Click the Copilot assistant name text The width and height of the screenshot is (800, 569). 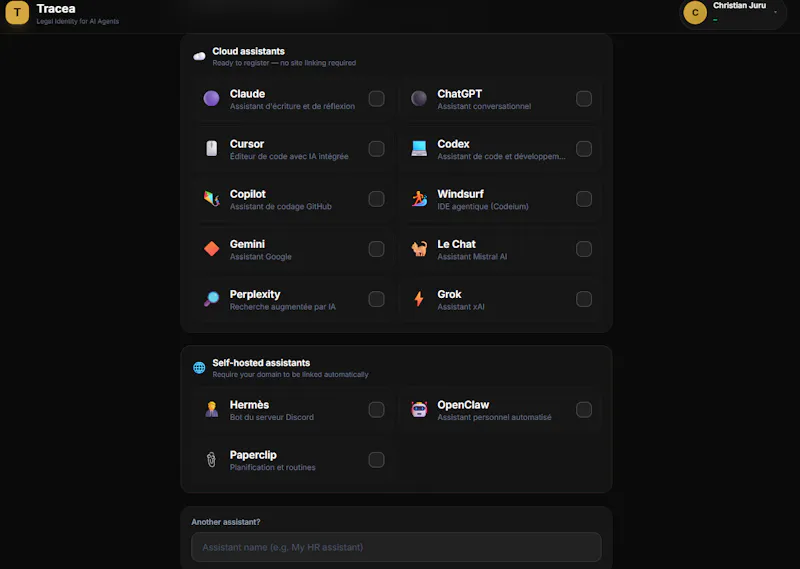point(247,194)
